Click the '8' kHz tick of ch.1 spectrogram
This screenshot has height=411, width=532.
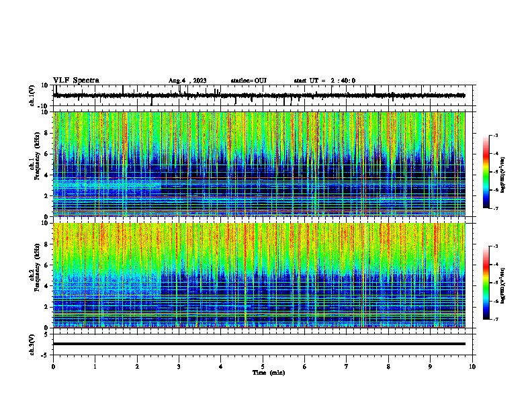coord(46,133)
